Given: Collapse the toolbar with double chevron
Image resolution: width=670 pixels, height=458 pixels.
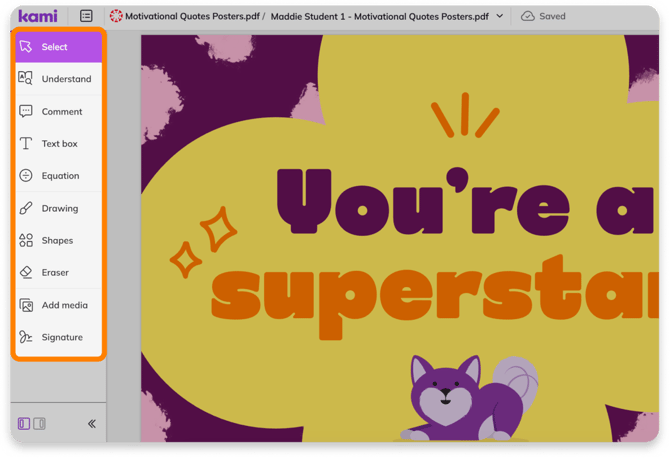Looking at the screenshot, I should pyautogui.click(x=92, y=423).
